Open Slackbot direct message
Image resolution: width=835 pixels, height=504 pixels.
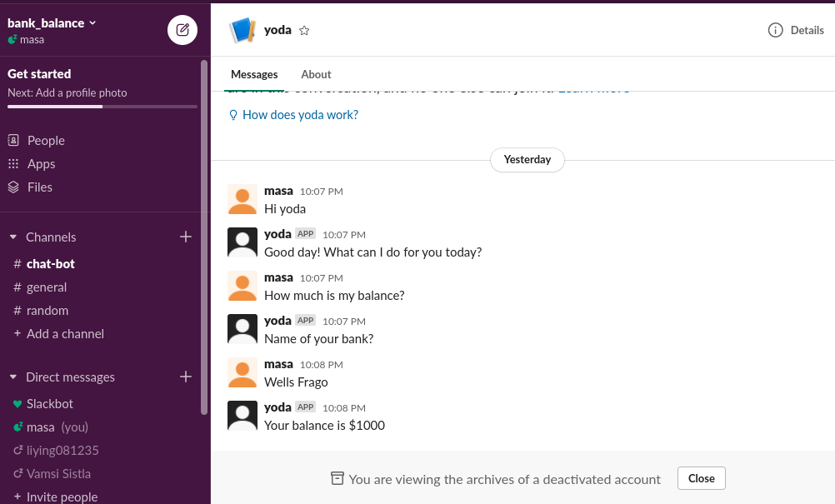tap(50, 404)
